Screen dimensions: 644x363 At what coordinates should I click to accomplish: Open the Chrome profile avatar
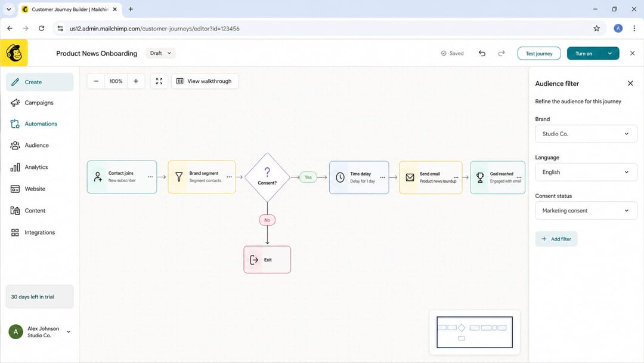(x=618, y=29)
